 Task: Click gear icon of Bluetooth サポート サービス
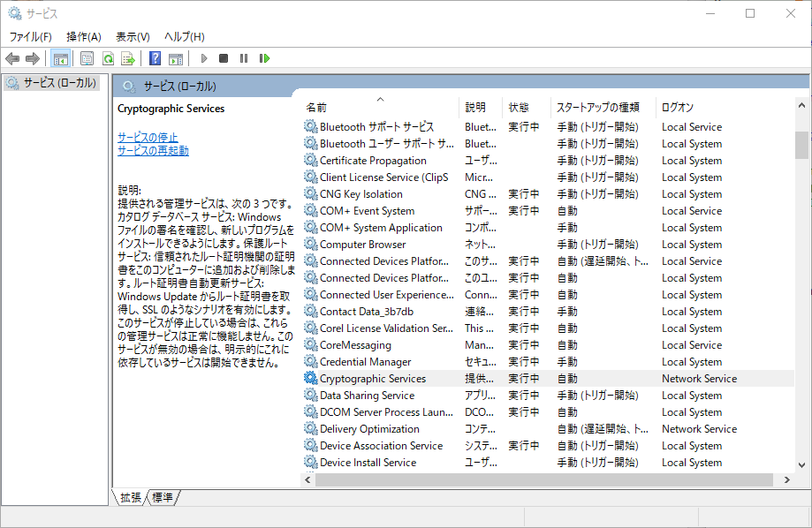coord(311,126)
